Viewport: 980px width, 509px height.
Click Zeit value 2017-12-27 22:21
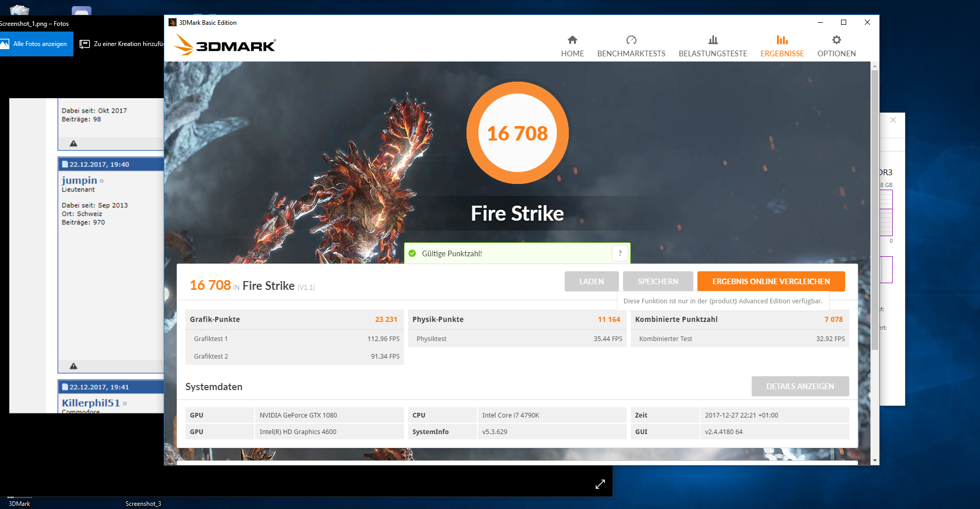[741, 415]
